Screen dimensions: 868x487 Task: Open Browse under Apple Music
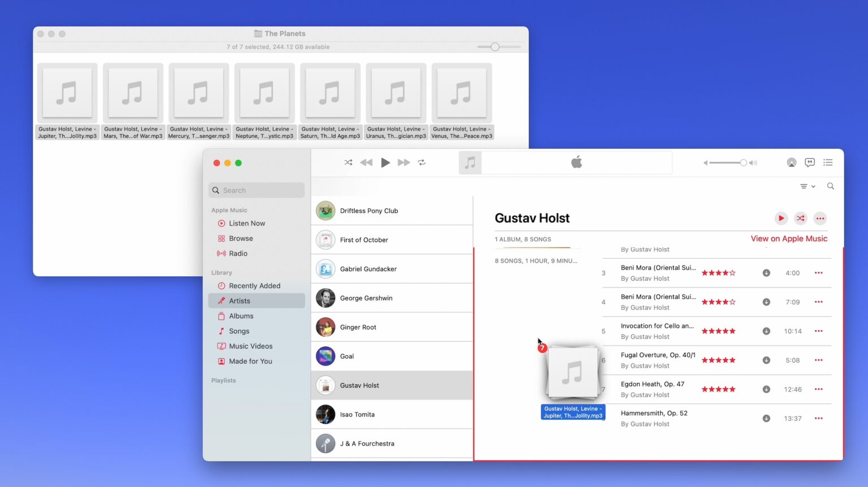coord(241,238)
